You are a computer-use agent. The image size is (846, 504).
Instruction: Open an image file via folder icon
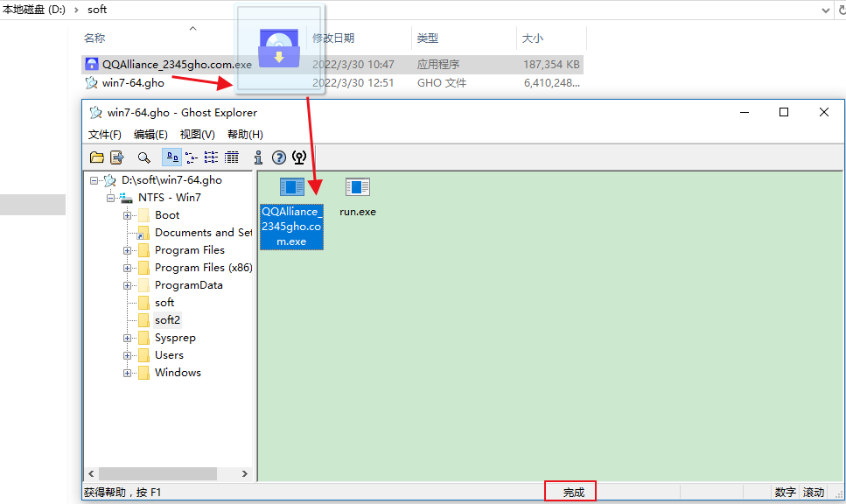[x=97, y=157]
